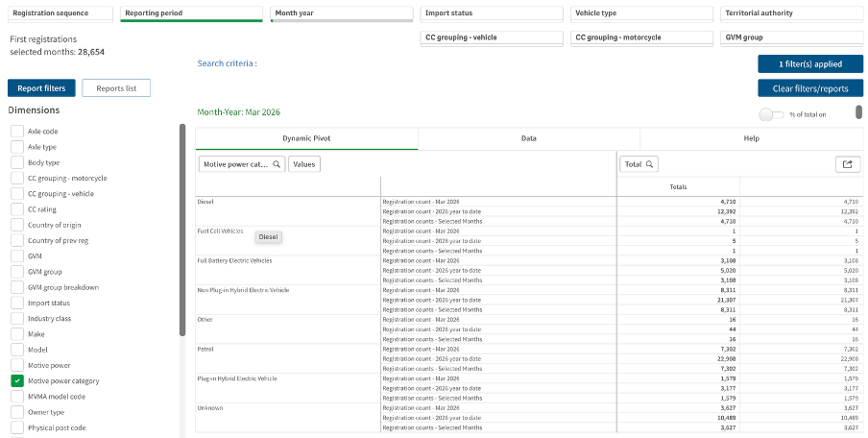
Task: Check Owner type dimension
Action: 17,412
